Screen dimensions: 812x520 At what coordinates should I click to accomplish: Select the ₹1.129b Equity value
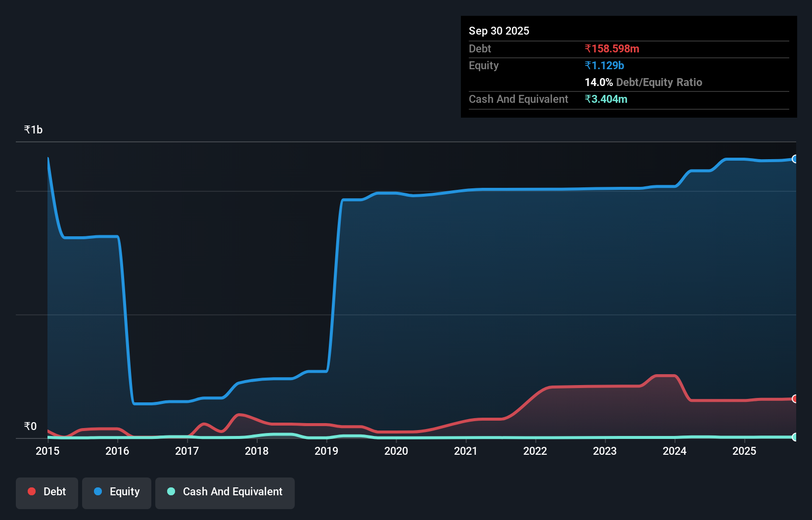[x=605, y=65]
